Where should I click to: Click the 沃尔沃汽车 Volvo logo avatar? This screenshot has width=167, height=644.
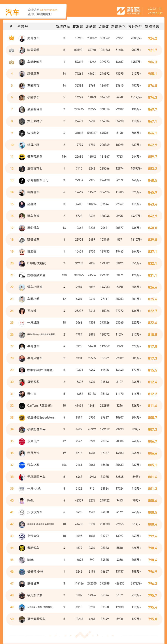[22, 512]
